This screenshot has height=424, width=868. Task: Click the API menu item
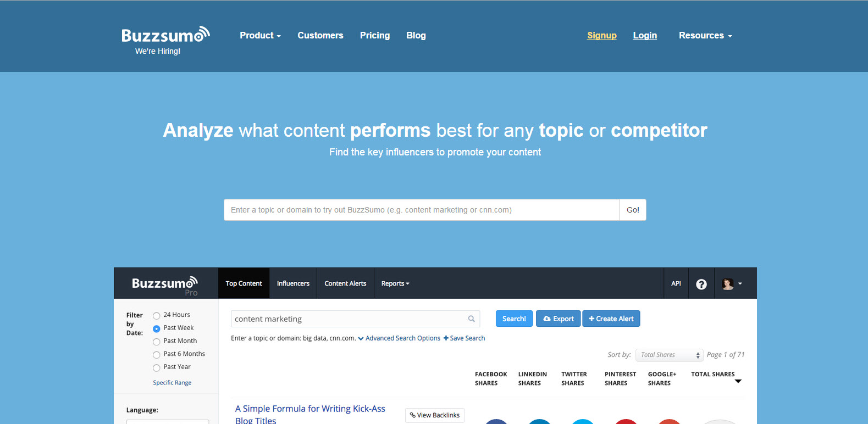[676, 283]
